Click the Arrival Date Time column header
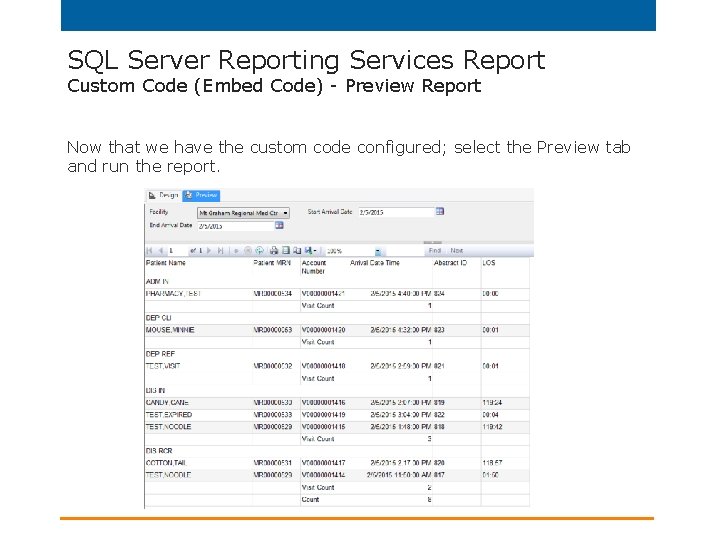This screenshot has width=720, height=540. 375,263
